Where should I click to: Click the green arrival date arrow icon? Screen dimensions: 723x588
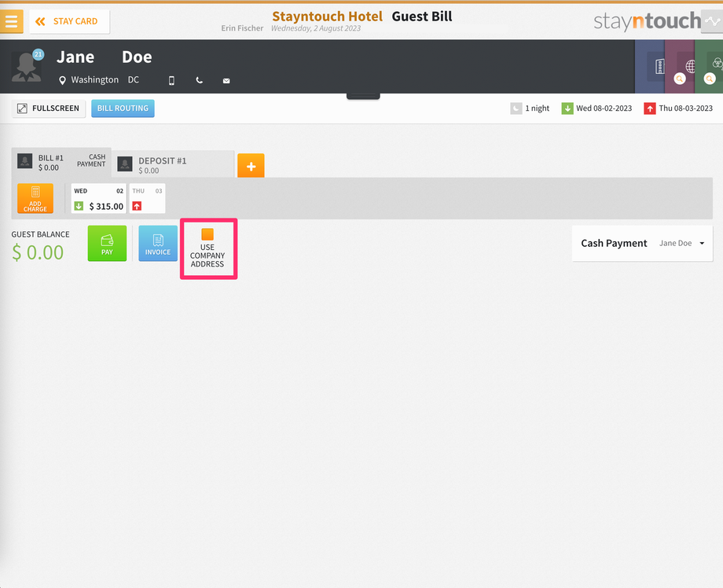point(567,108)
